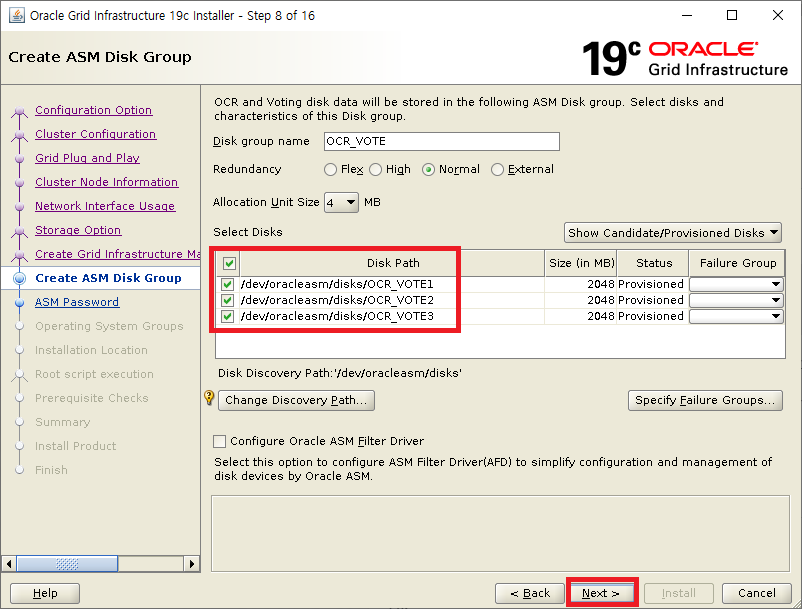Click the Status column header
Image resolution: width=802 pixels, height=609 pixels.
(x=653, y=263)
